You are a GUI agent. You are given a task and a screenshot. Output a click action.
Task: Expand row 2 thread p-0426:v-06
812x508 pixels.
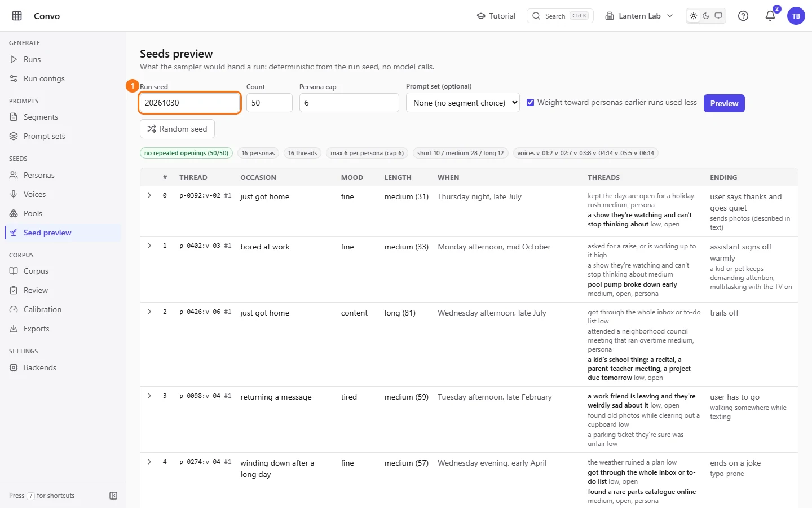pos(149,312)
